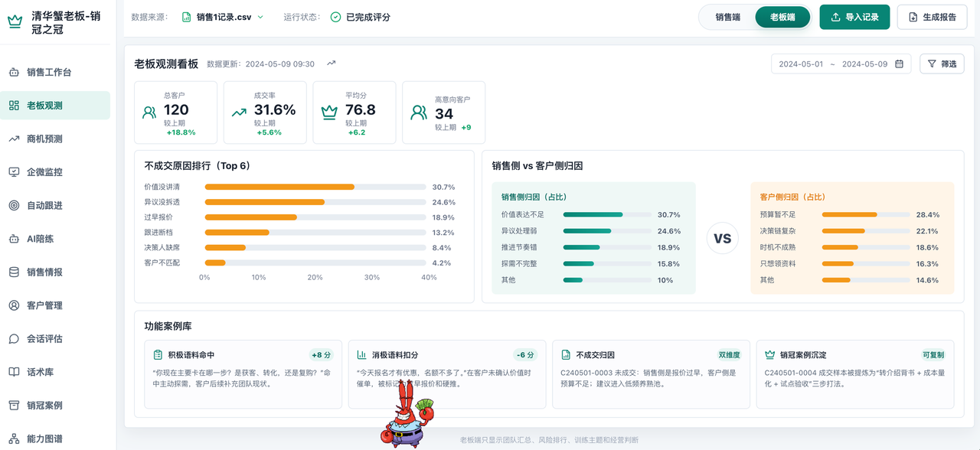Click the clipboard icon beside 积极语料命中
Screen dimensions: 980x450
[x=158, y=355]
